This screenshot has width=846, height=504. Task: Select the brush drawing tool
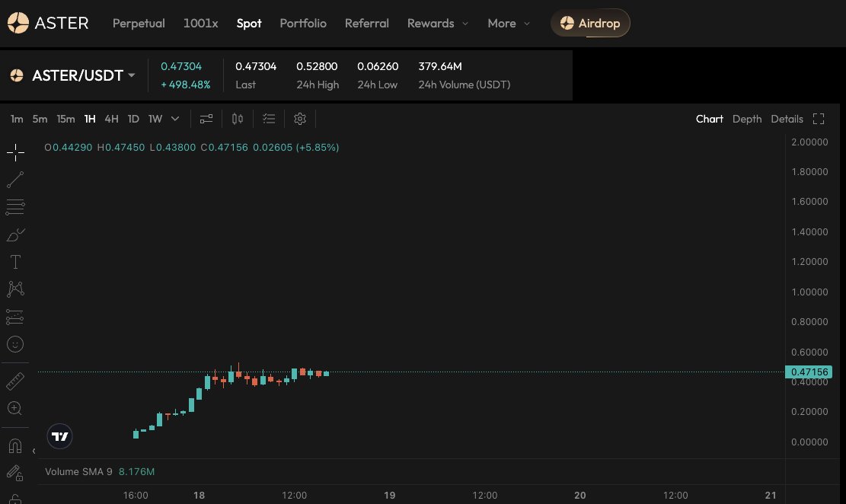[x=15, y=234]
